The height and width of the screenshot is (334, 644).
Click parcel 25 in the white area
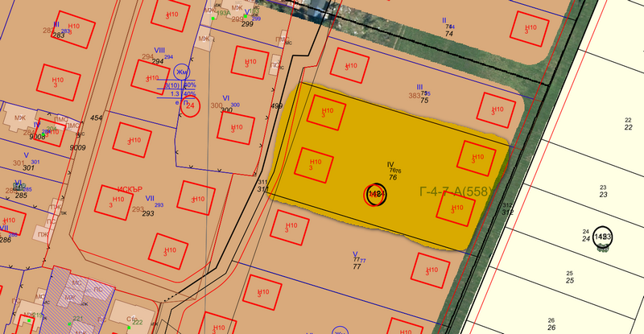569,280
